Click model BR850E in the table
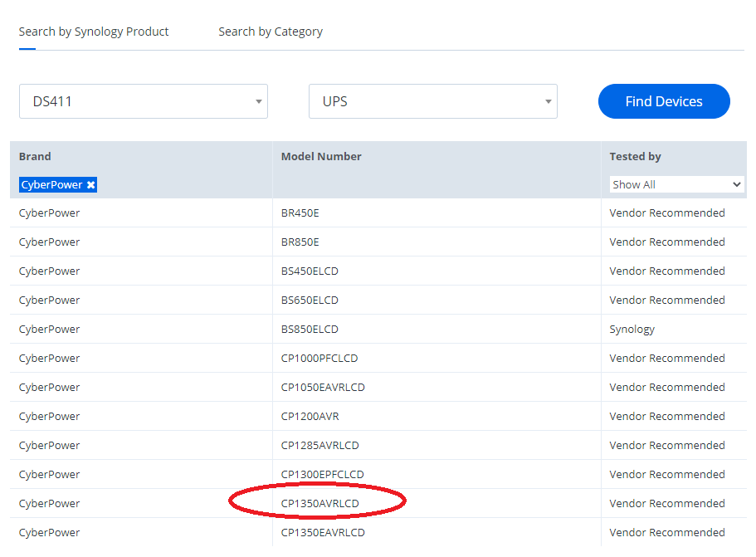The height and width of the screenshot is (557, 756). click(x=300, y=242)
